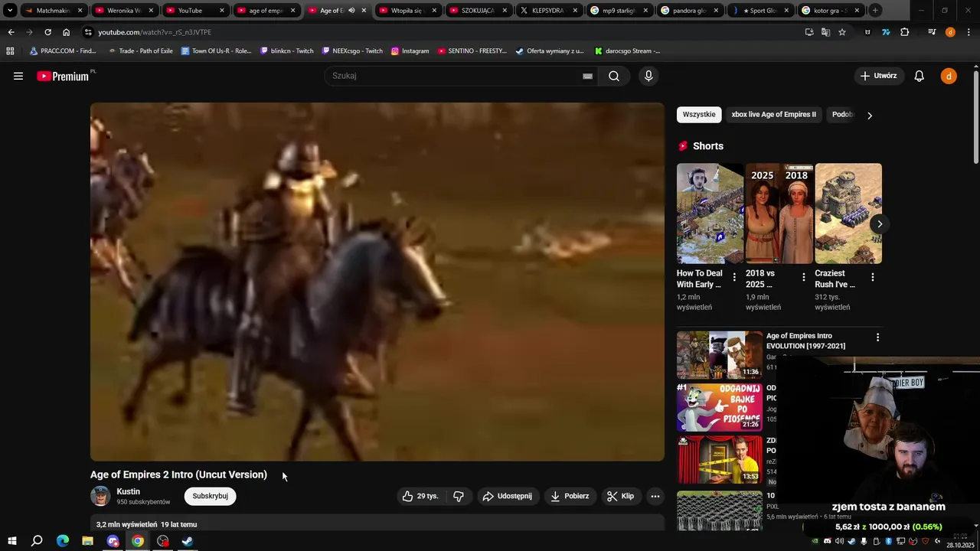Open the browser extensions puzzle icon
This screenshot has height=551, width=980.
pos(905,32)
